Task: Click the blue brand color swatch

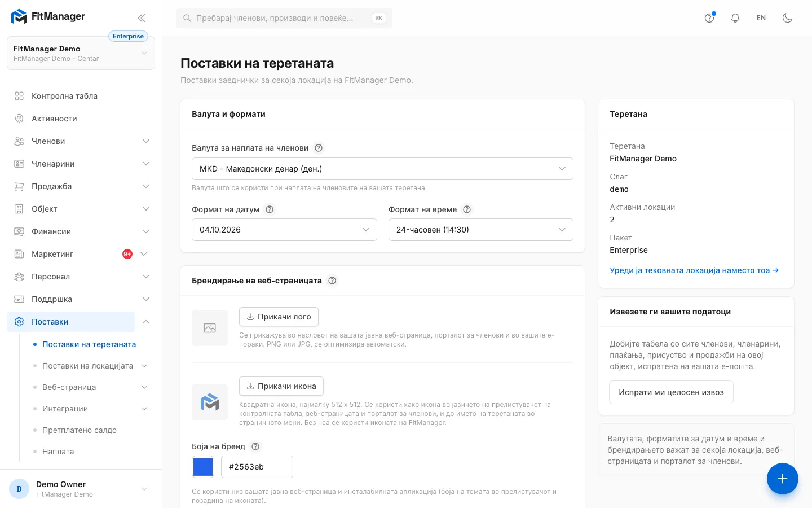Action: click(x=203, y=467)
